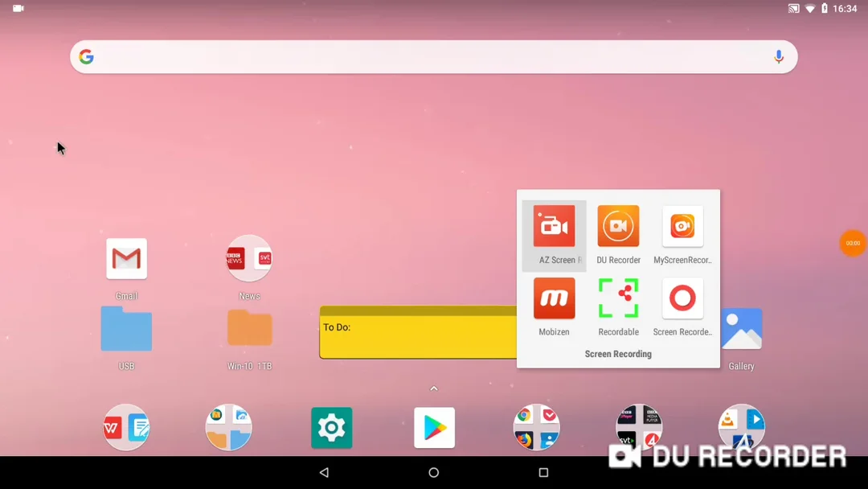Screen dimensions: 868x489
Task: Open the Recordable app
Action: coord(618,298)
